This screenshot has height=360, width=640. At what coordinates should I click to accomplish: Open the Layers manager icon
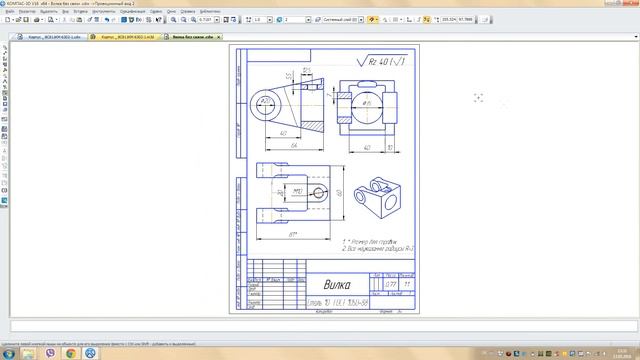318,20
